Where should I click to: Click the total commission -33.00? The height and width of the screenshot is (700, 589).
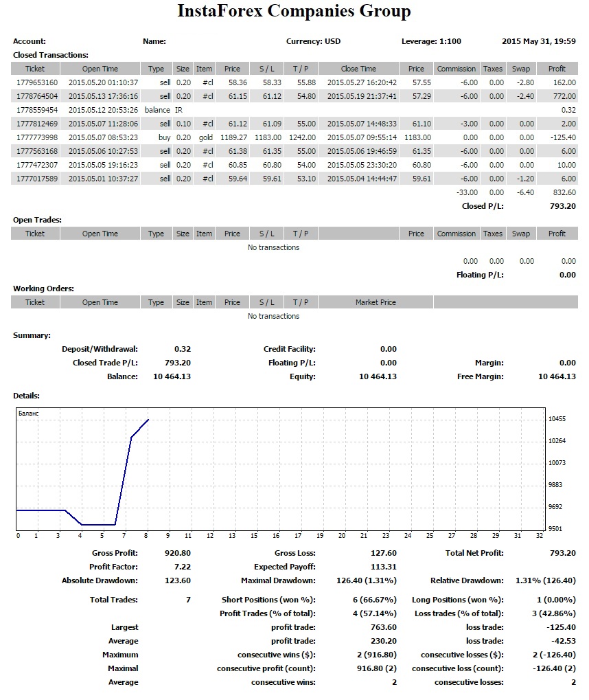pos(467,193)
